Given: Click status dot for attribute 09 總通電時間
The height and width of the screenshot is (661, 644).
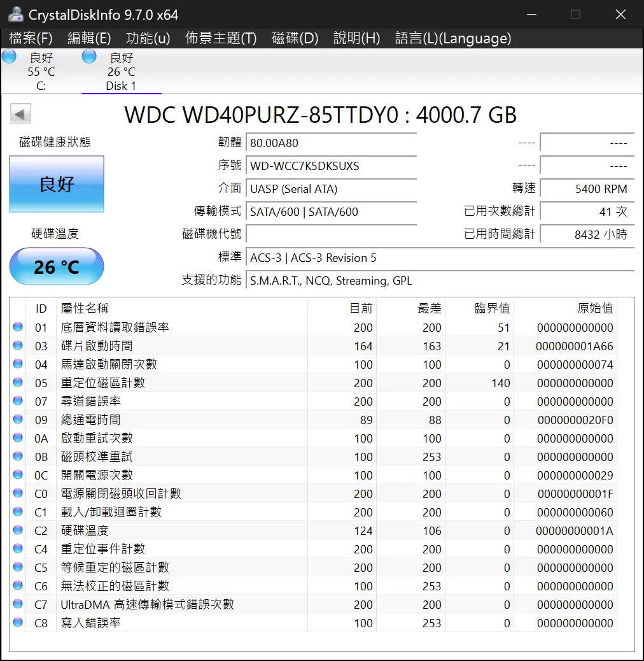Looking at the screenshot, I should pyautogui.click(x=18, y=419).
